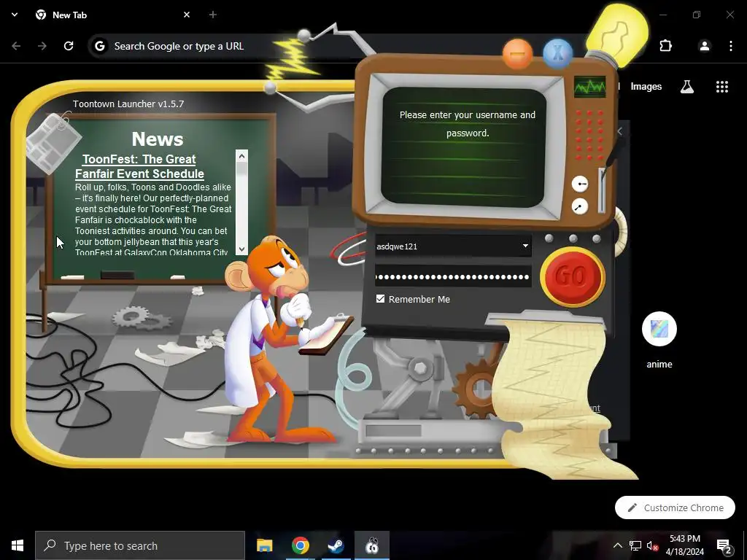
Task: Click the upper white dial on the TV
Action: (580, 184)
